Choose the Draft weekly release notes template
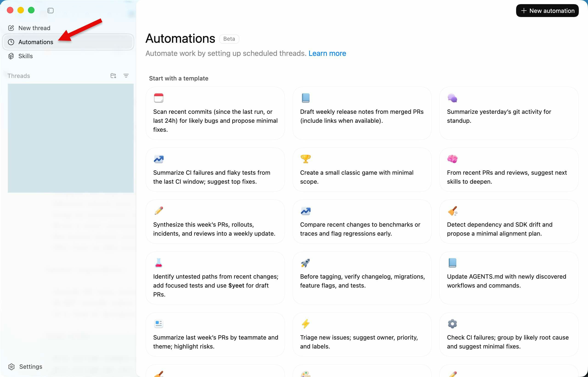 click(x=362, y=116)
